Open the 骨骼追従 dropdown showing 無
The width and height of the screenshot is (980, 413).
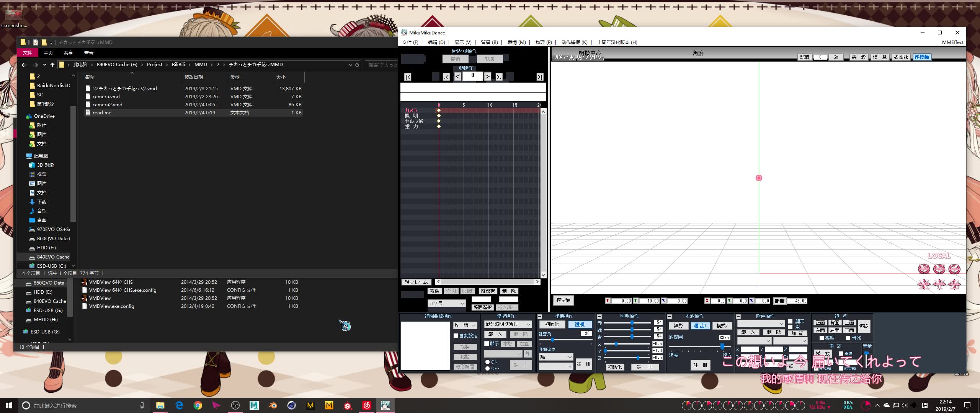(x=556, y=356)
